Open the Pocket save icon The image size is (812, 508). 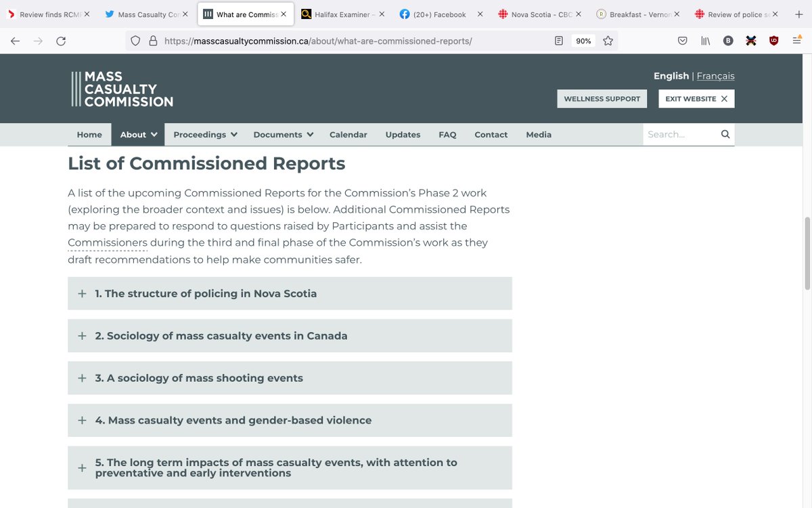(x=683, y=41)
